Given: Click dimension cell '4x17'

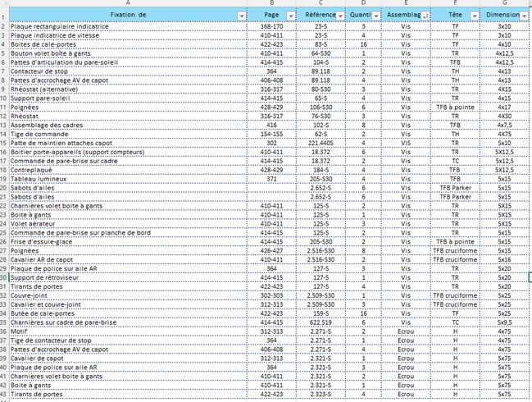Looking at the screenshot, I should (x=504, y=107).
